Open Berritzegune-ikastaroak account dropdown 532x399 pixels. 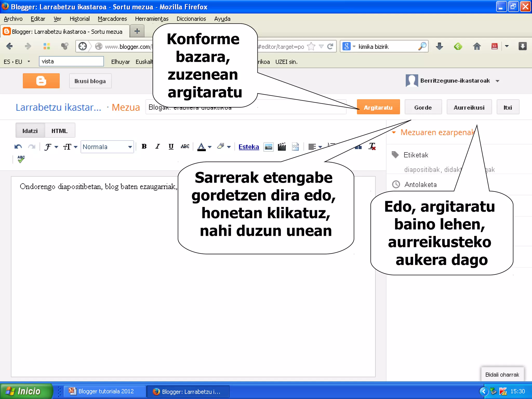point(497,81)
